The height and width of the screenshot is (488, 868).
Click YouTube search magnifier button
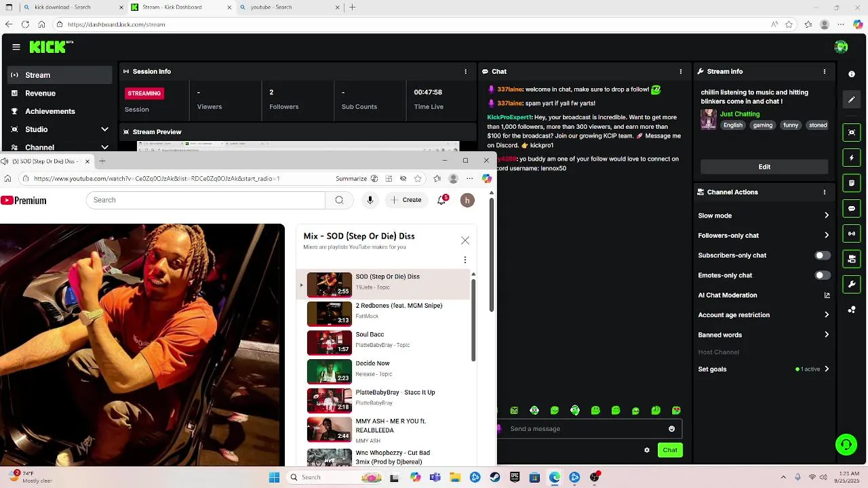339,200
